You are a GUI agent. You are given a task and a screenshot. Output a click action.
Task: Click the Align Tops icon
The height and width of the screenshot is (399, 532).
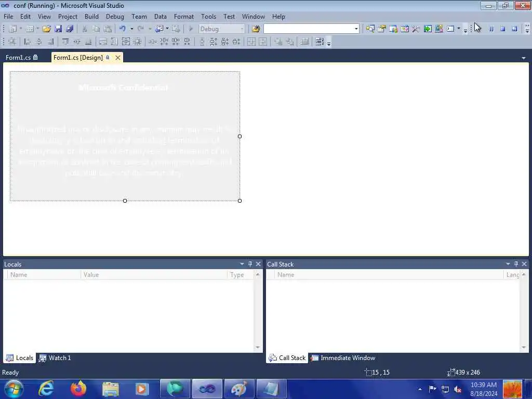(x=65, y=42)
